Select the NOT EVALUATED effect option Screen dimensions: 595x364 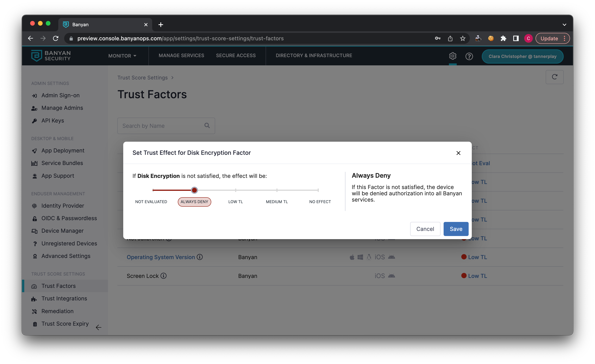[x=151, y=202]
